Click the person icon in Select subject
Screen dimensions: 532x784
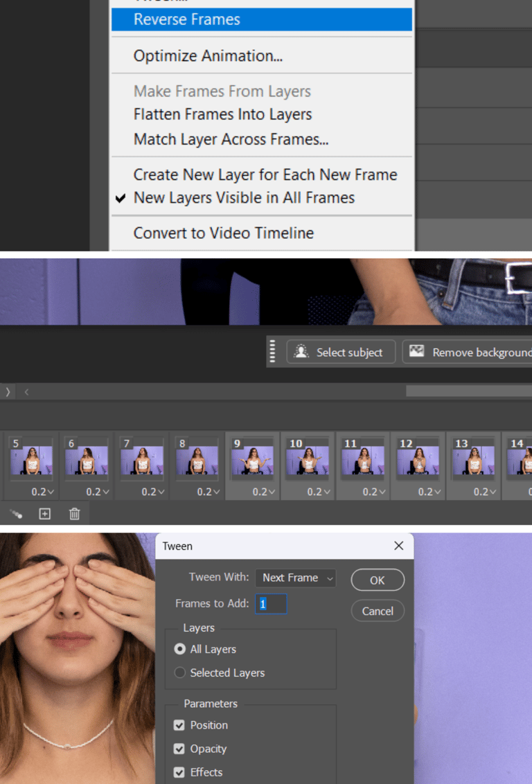point(301,352)
